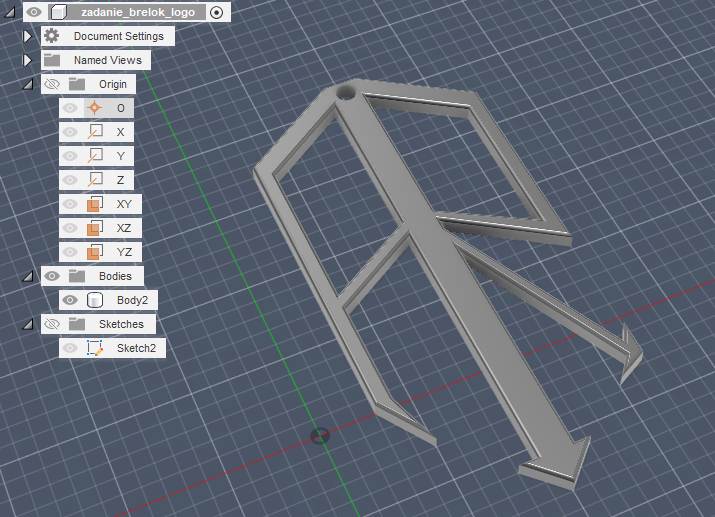The width and height of the screenshot is (715, 517).
Task: Hide the Bodies folder
Action: click(52, 276)
